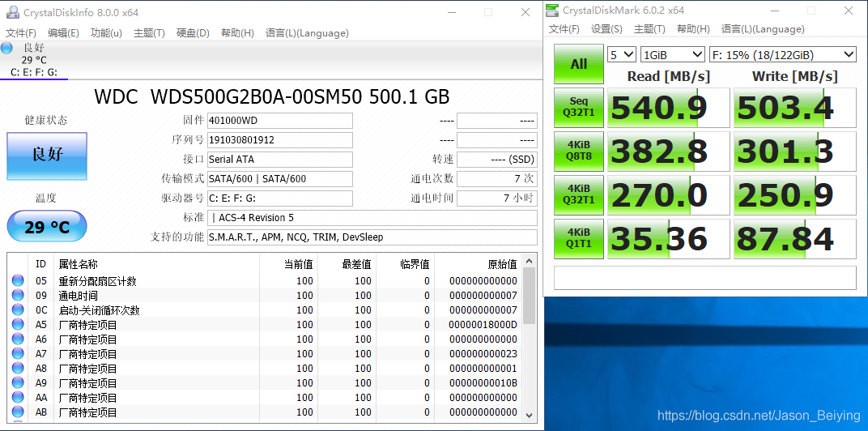Open the test count dropdown showing 5

click(622, 54)
